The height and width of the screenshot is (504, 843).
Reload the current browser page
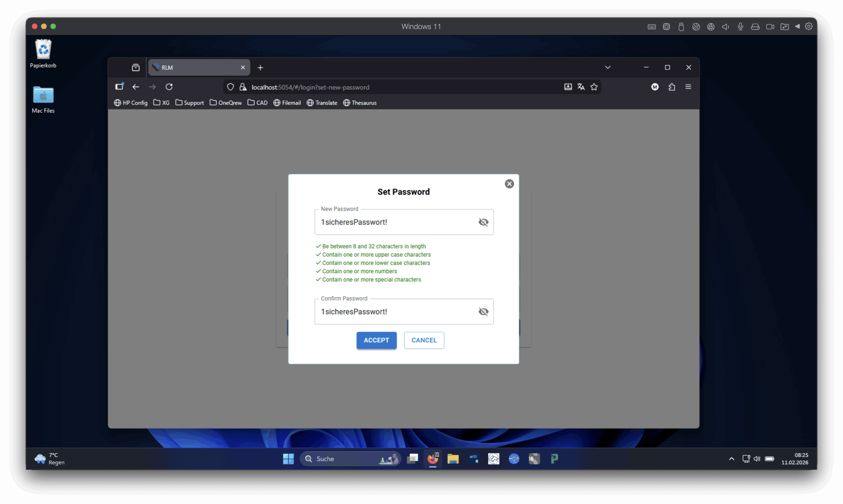tap(169, 87)
